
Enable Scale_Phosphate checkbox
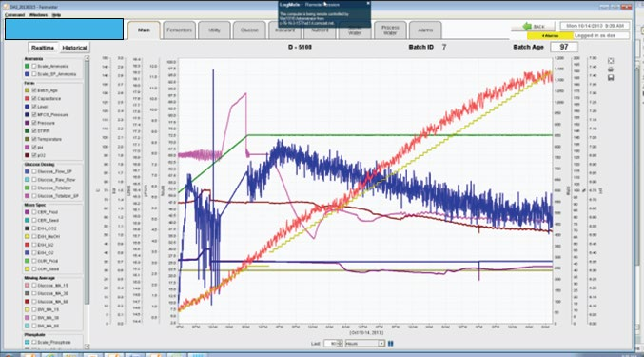click(x=34, y=342)
